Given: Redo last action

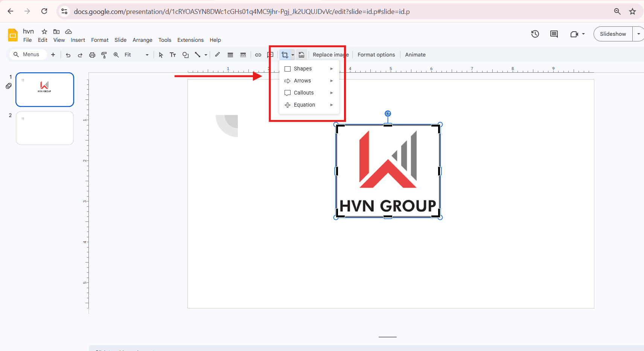Looking at the screenshot, I should click(80, 55).
